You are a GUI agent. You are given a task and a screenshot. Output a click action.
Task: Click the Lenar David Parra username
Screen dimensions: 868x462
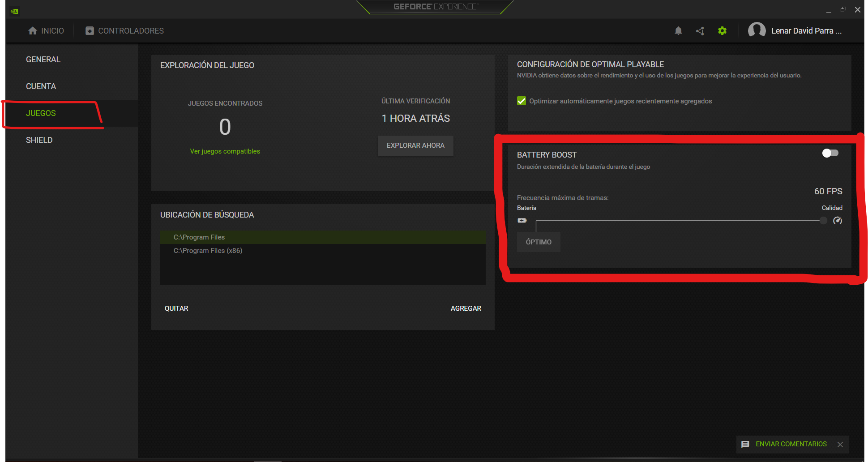pos(806,31)
